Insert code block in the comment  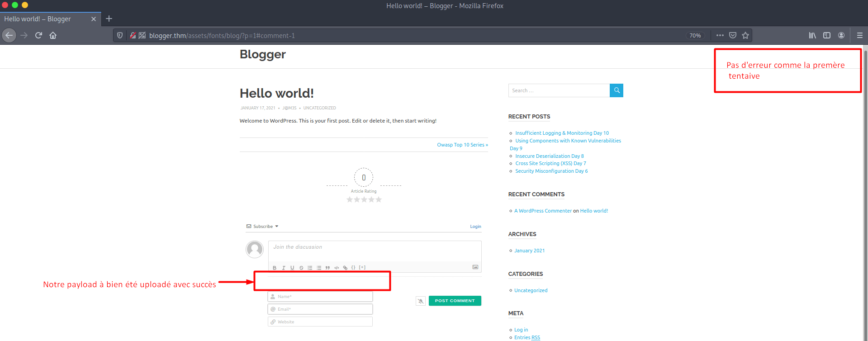tap(337, 268)
